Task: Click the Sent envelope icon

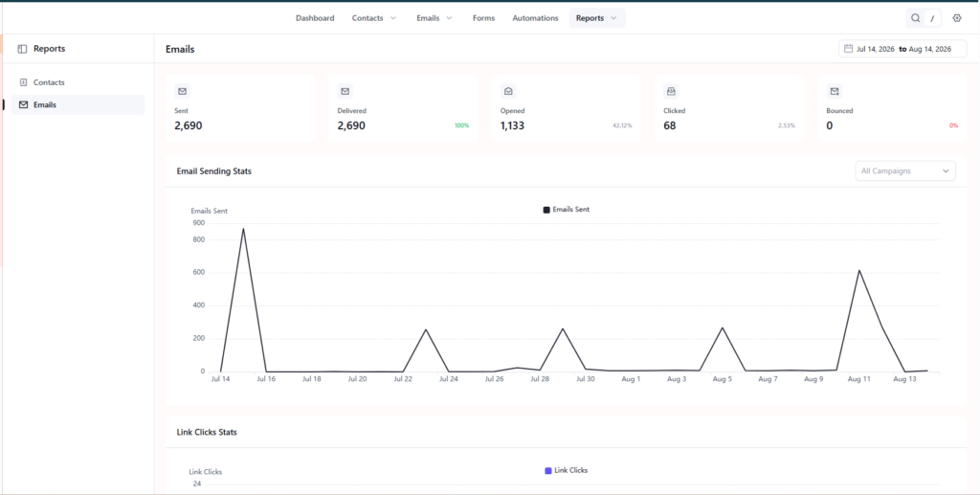Action: 182,91
